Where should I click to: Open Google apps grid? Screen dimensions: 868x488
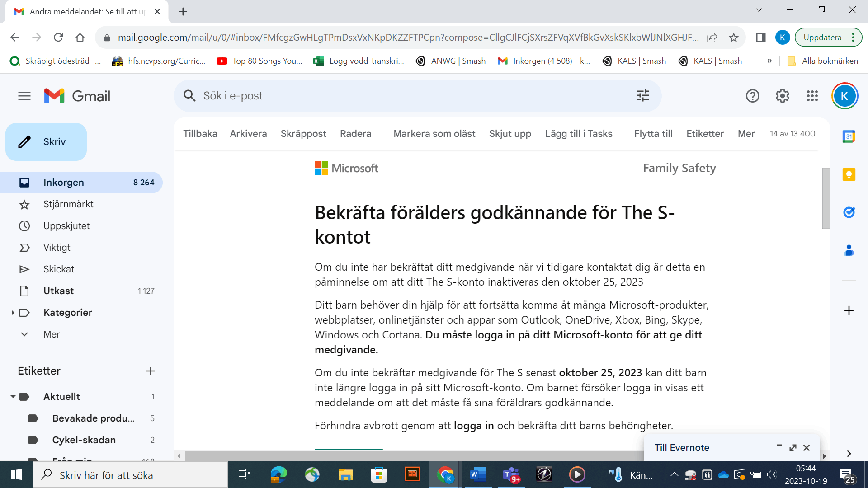coord(812,96)
